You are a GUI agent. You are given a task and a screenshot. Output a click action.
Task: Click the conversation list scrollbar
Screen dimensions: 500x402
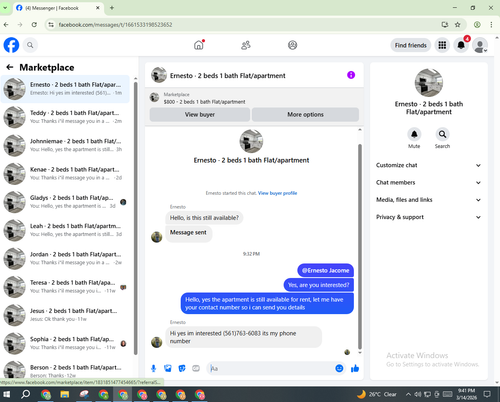135,218
